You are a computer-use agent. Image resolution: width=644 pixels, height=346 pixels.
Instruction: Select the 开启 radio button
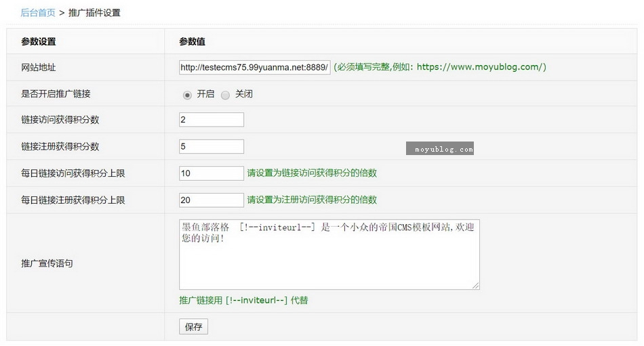187,95
